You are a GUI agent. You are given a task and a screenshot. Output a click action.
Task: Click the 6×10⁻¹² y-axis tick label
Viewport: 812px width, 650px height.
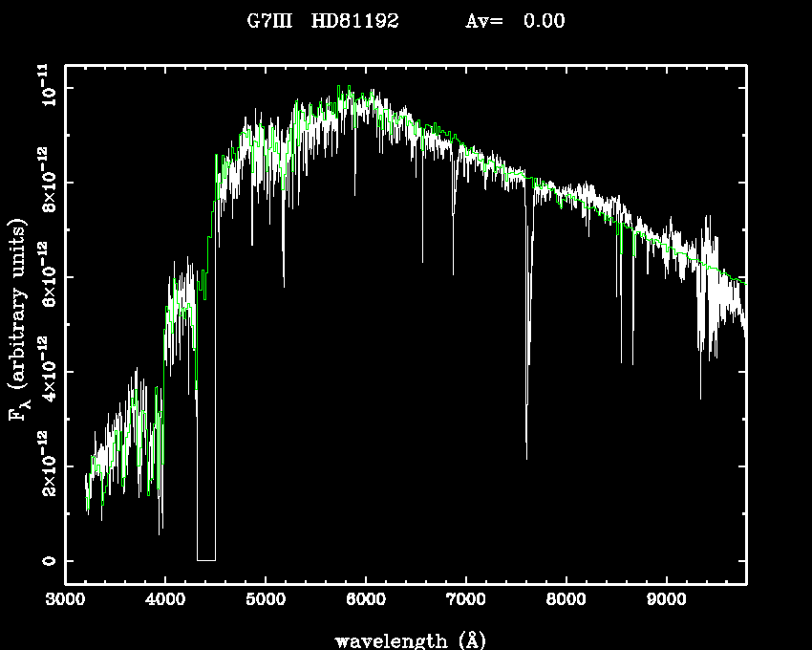coord(46,276)
